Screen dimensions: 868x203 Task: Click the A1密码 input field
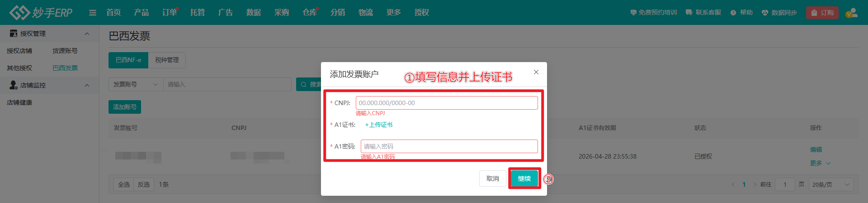pos(449,146)
